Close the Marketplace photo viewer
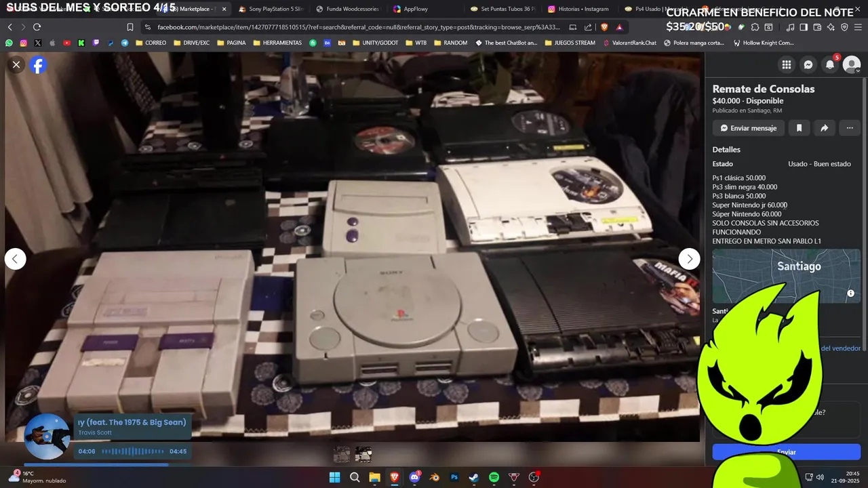This screenshot has width=868, height=488. [x=16, y=64]
